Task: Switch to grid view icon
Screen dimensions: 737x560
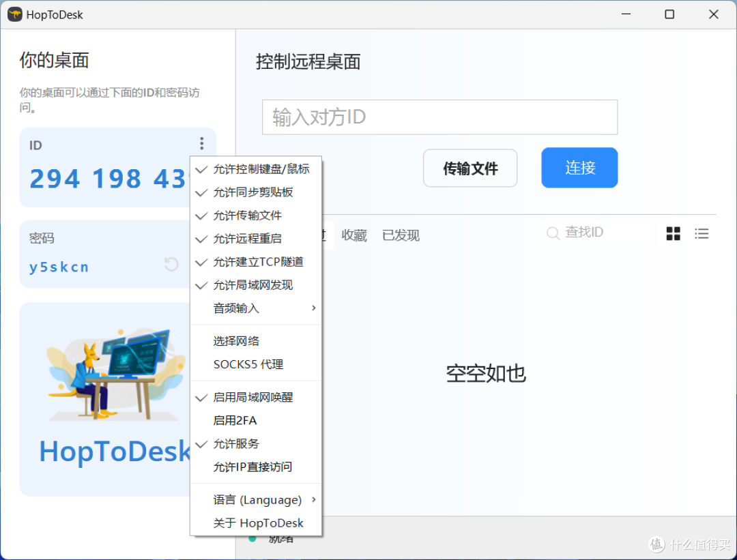Action: (673, 233)
